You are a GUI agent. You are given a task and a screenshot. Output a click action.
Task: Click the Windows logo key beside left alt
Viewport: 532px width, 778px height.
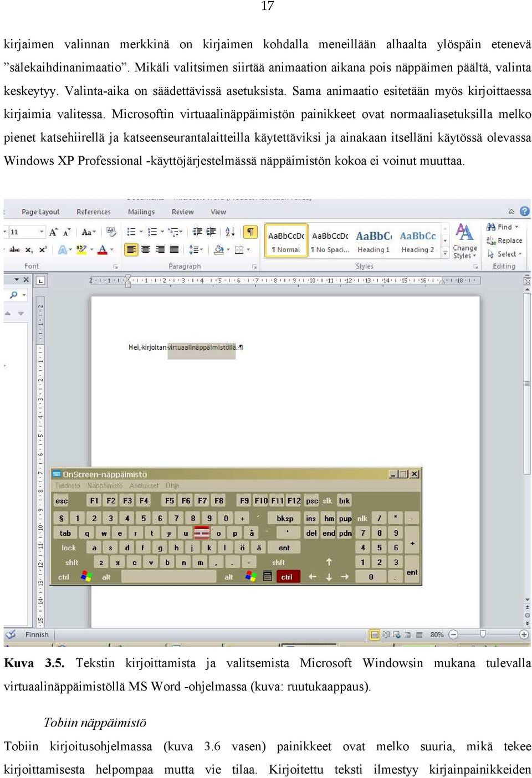point(86,576)
